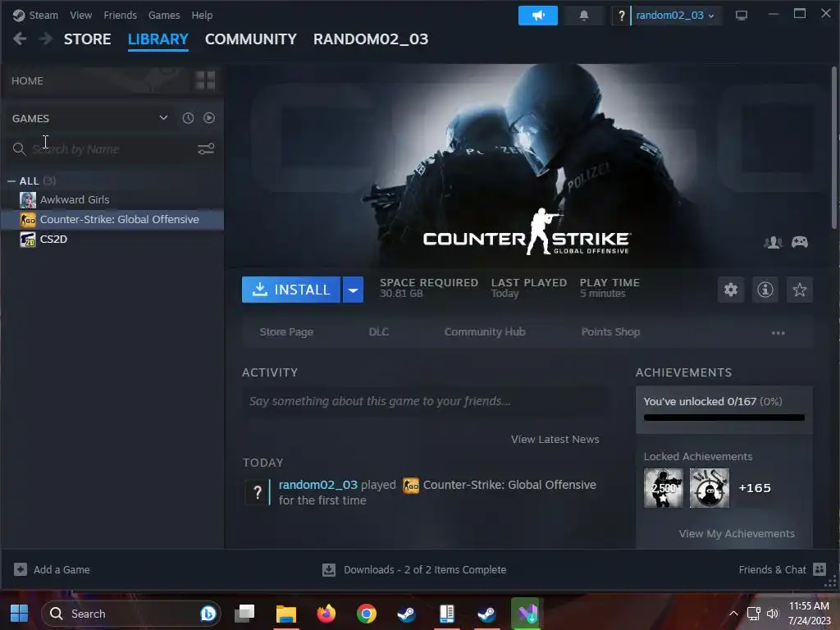Click the second locked achievement icon
This screenshot has height=630, width=840.
710,488
